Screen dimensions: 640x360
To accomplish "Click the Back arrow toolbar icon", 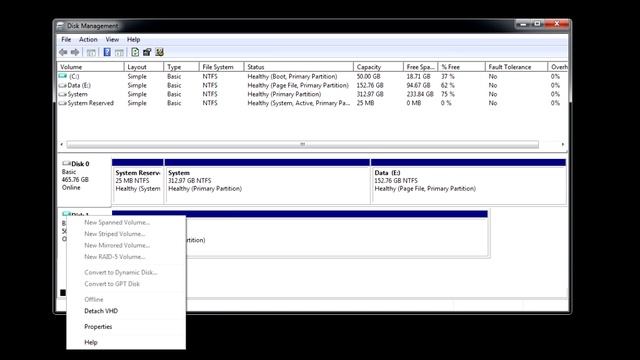I will pos(63,52).
